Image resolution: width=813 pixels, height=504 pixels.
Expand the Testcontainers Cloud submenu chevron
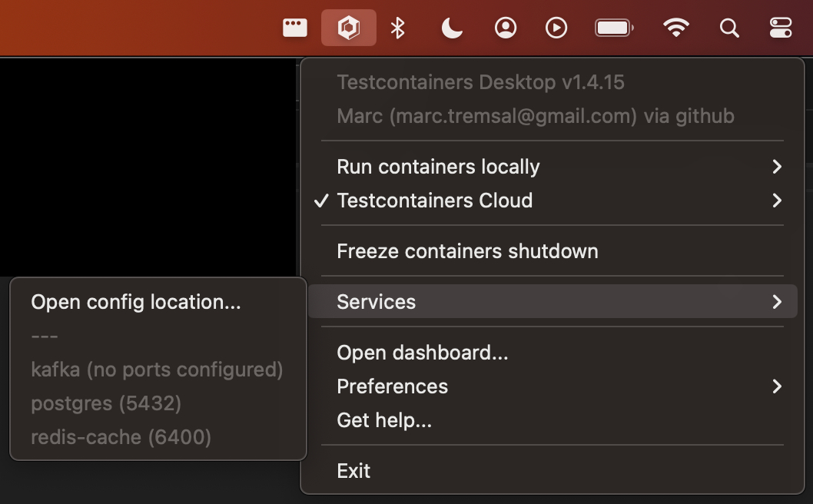(x=777, y=201)
